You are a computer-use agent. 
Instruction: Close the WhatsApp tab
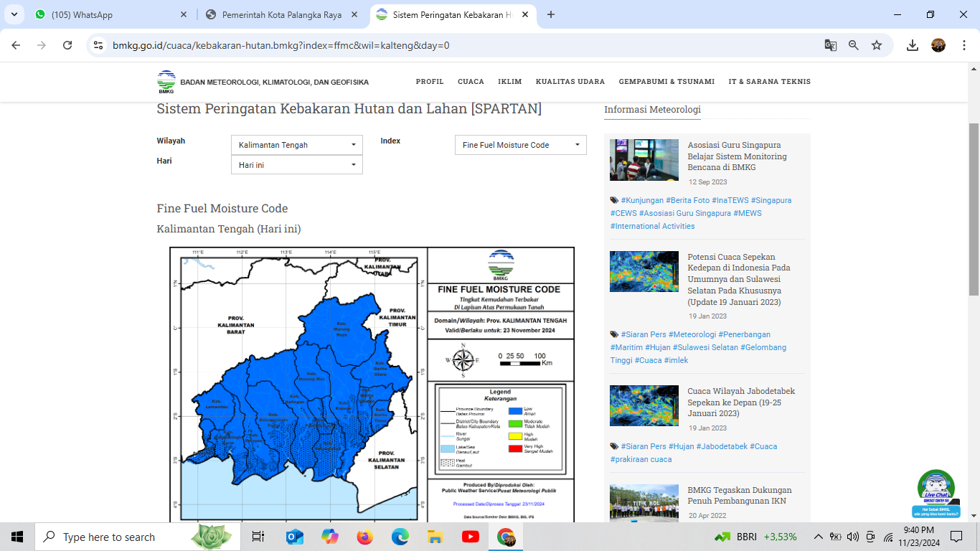click(x=184, y=14)
